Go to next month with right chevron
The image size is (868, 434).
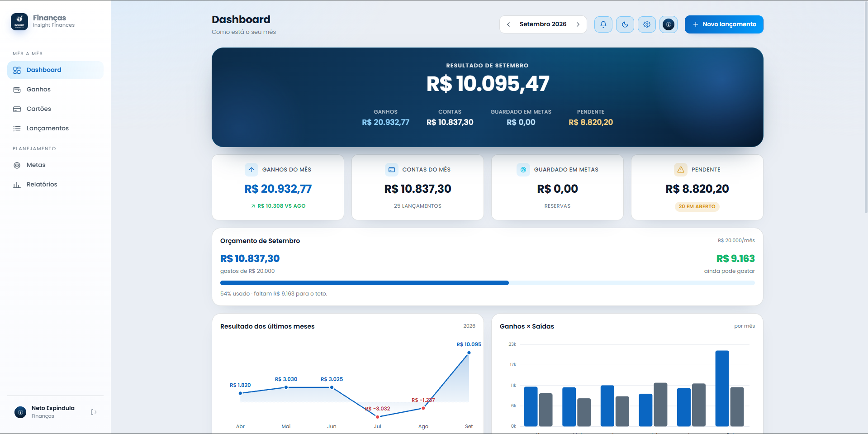click(578, 24)
